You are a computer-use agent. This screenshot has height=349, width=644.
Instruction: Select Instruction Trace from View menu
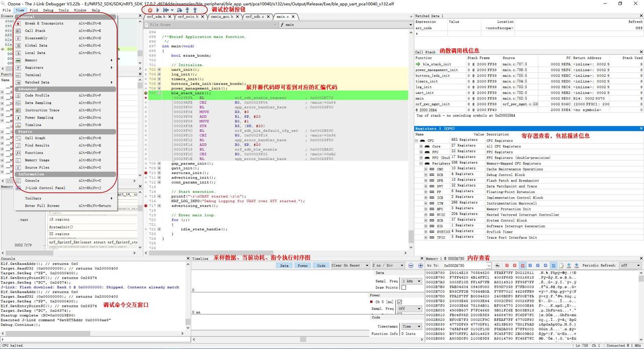66,110
